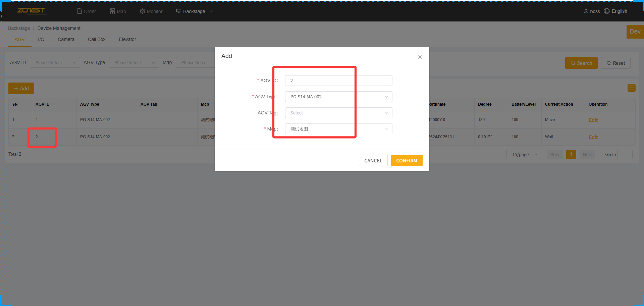Open the Map page in top navigation

click(118, 11)
